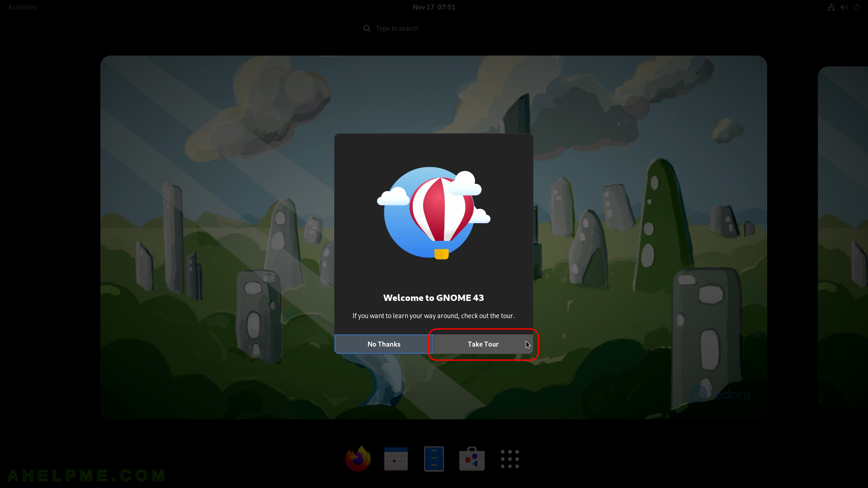Decline the tour with No Thanks

point(384,344)
